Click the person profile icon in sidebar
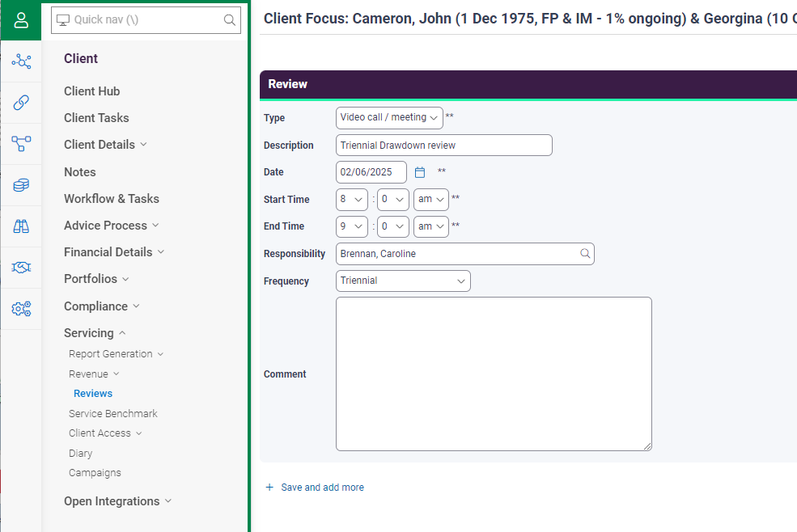Viewport: 797px width, 532px height. pyautogui.click(x=21, y=20)
